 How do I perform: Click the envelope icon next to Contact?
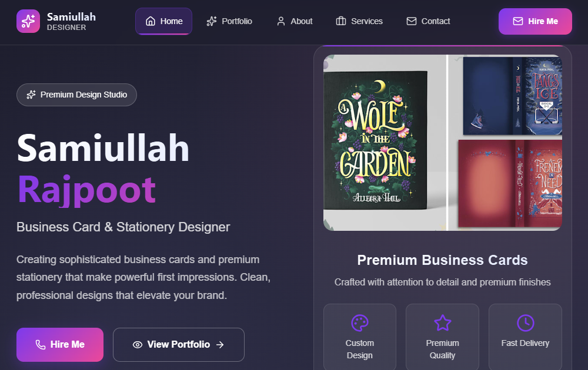pyautogui.click(x=412, y=21)
